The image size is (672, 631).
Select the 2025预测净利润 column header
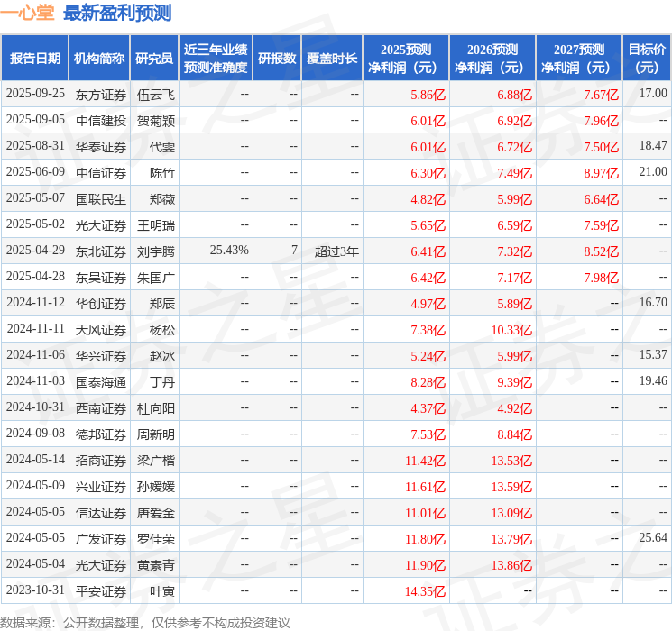tap(406, 58)
